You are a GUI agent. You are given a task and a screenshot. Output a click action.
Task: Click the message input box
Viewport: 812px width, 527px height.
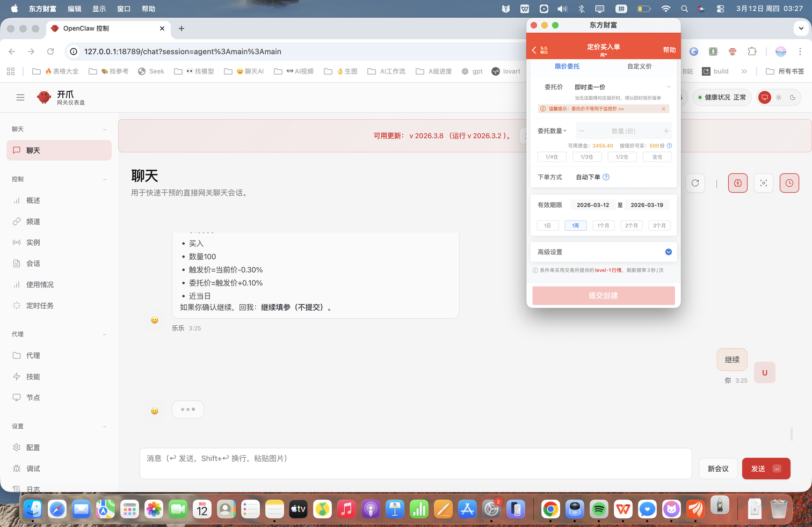pyautogui.click(x=415, y=463)
